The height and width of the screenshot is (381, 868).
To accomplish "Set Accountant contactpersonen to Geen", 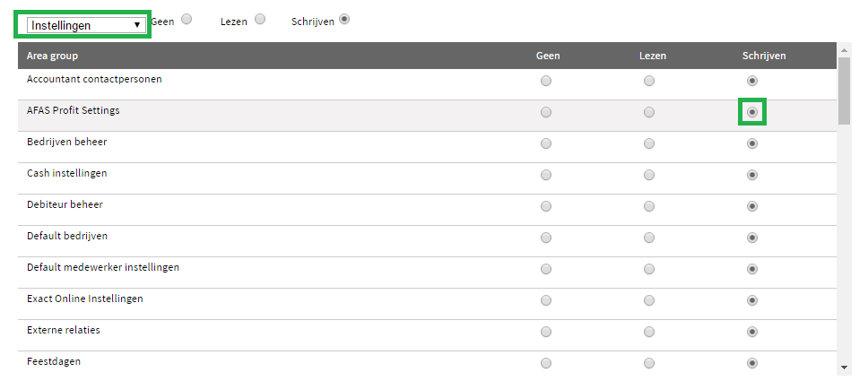I will [x=546, y=81].
